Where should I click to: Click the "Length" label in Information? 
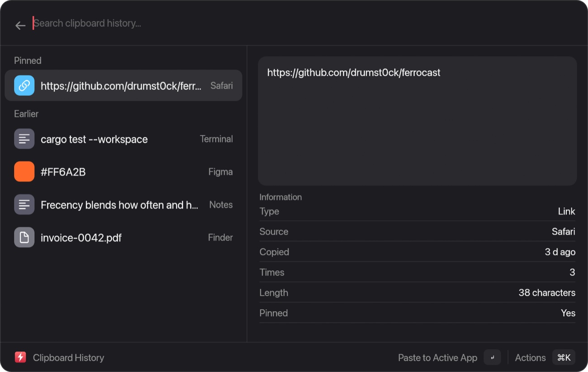point(274,293)
